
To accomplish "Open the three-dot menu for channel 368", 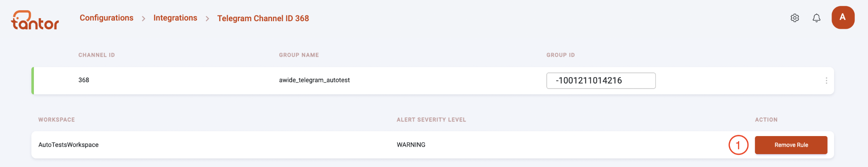I will 826,81.
